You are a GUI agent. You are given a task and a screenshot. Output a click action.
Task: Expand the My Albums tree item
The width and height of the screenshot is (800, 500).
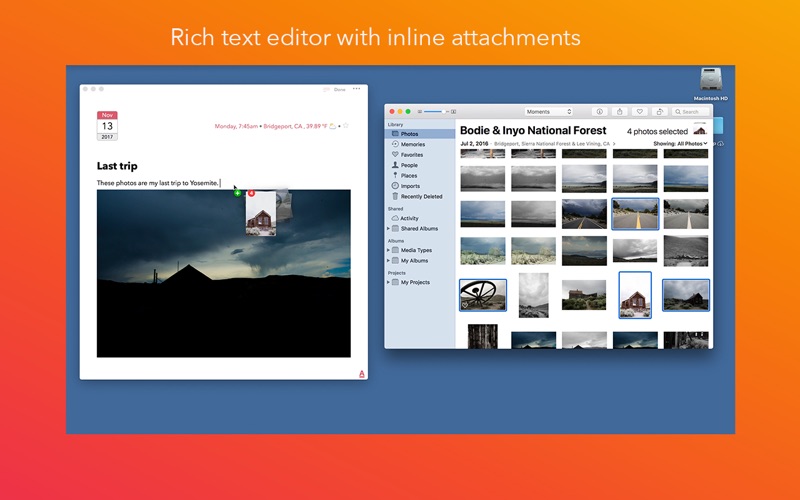(389, 260)
